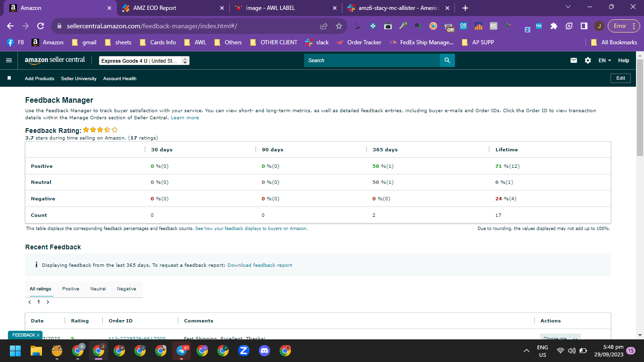The width and height of the screenshot is (644, 362).
Task: Click the share page icon in address bar
Action: [x=324, y=26]
